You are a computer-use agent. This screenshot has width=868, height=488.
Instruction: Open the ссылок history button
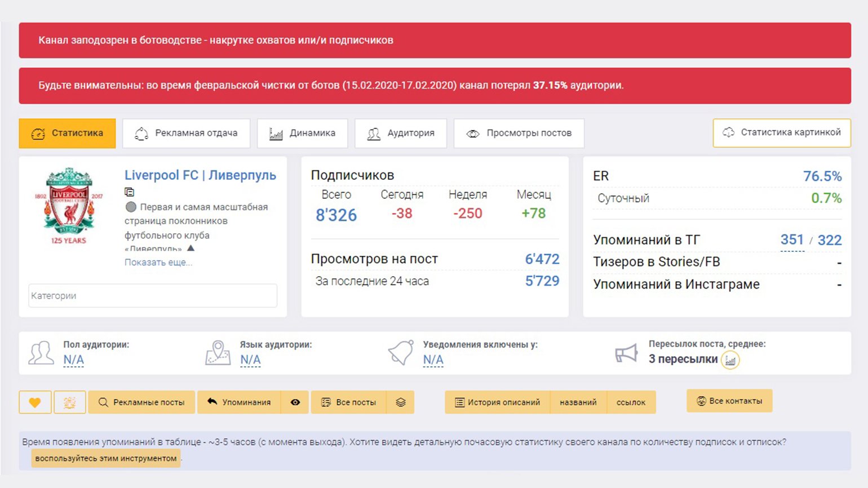pos(631,402)
